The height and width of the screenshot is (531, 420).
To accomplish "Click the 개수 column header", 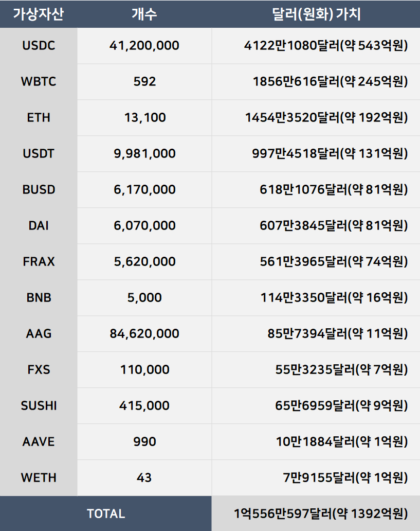I will click(x=144, y=14).
